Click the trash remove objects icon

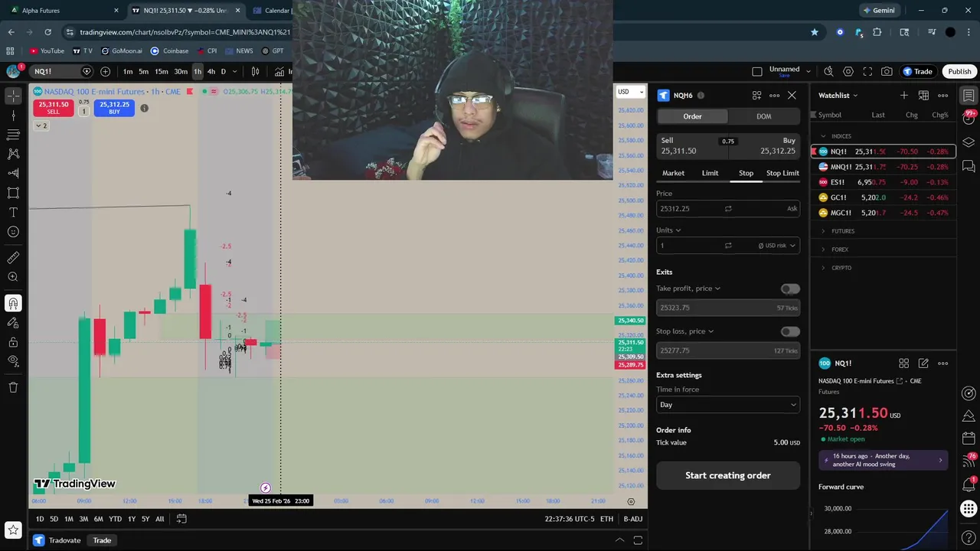point(13,387)
